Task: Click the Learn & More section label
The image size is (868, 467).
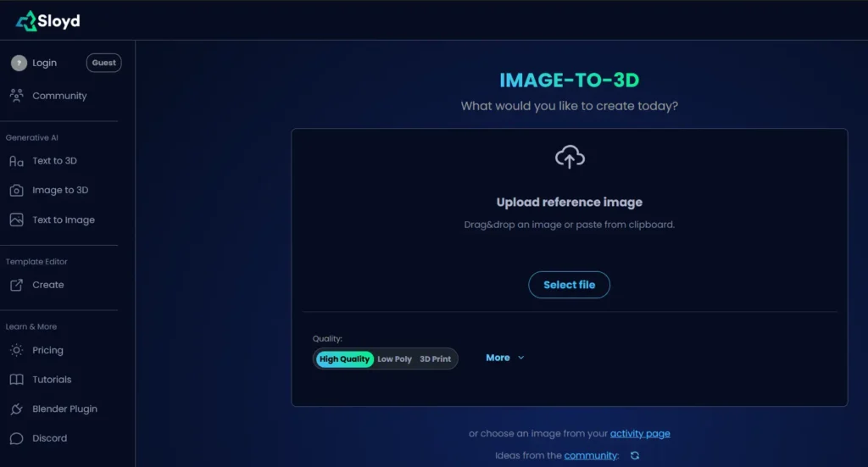Action: point(31,327)
